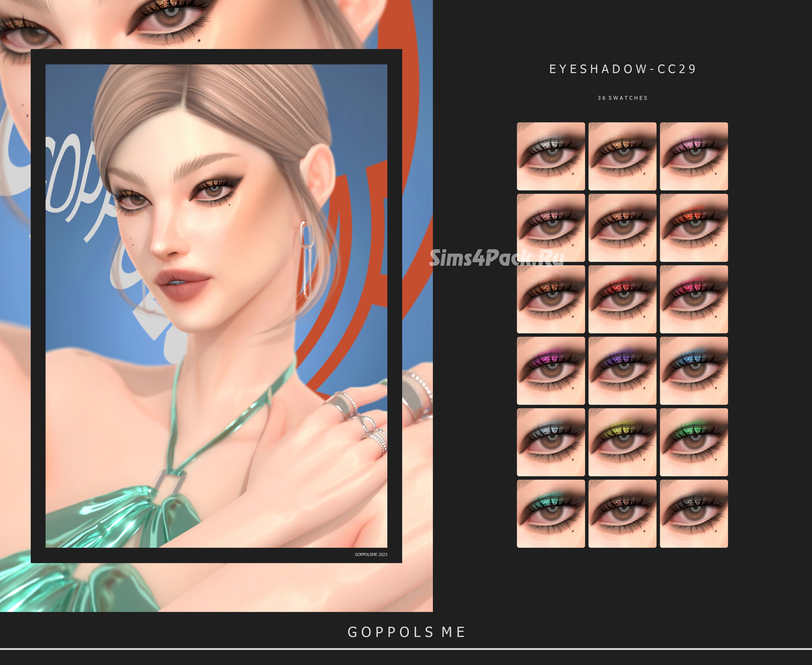Click the silver eyeshadow swatch

[x=551, y=156]
